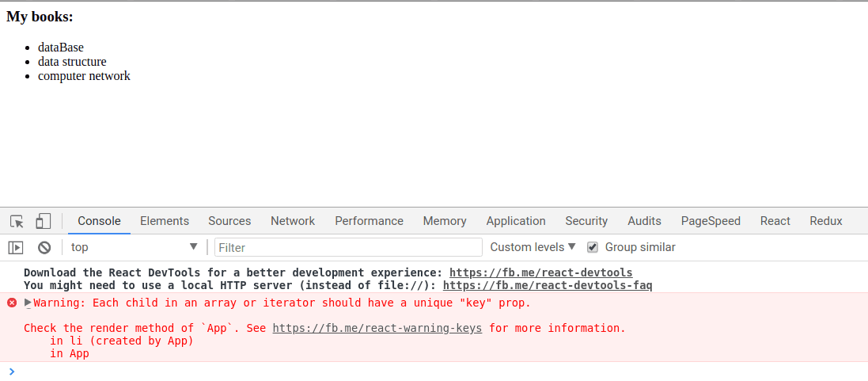Follow the react-devtools-faq link
Screen dimensions: 868x381
tap(547, 285)
